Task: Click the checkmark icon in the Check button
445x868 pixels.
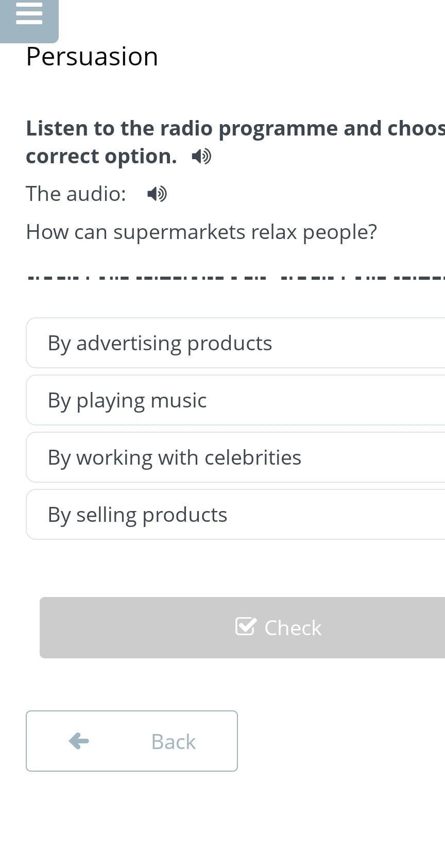Action: 245,626
